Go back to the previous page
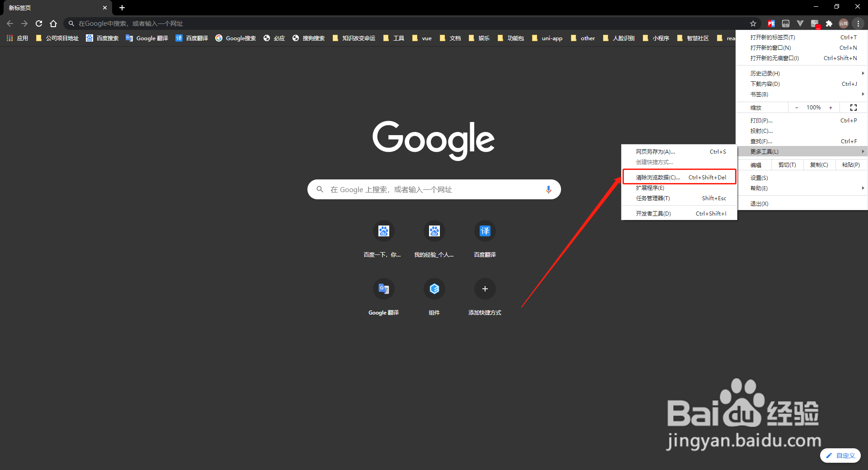This screenshot has height=470, width=868. [x=10, y=23]
